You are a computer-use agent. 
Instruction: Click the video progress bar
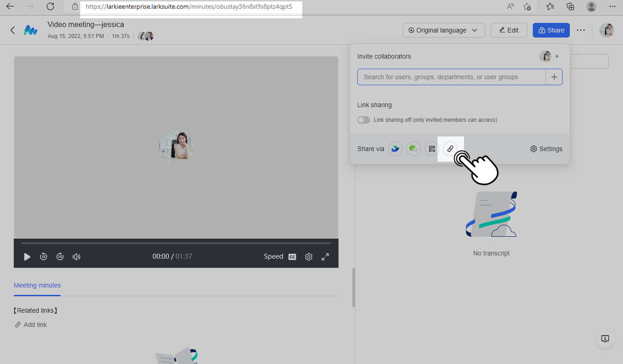(x=176, y=243)
